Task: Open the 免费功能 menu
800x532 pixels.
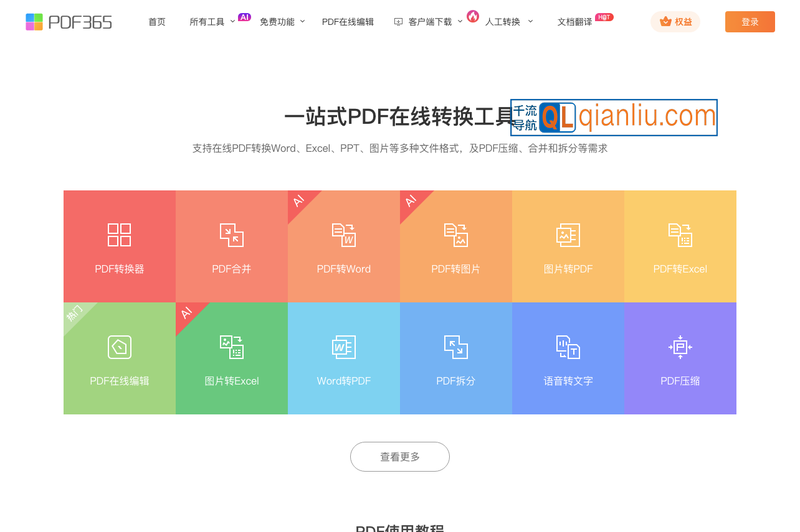Action: (277, 22)
